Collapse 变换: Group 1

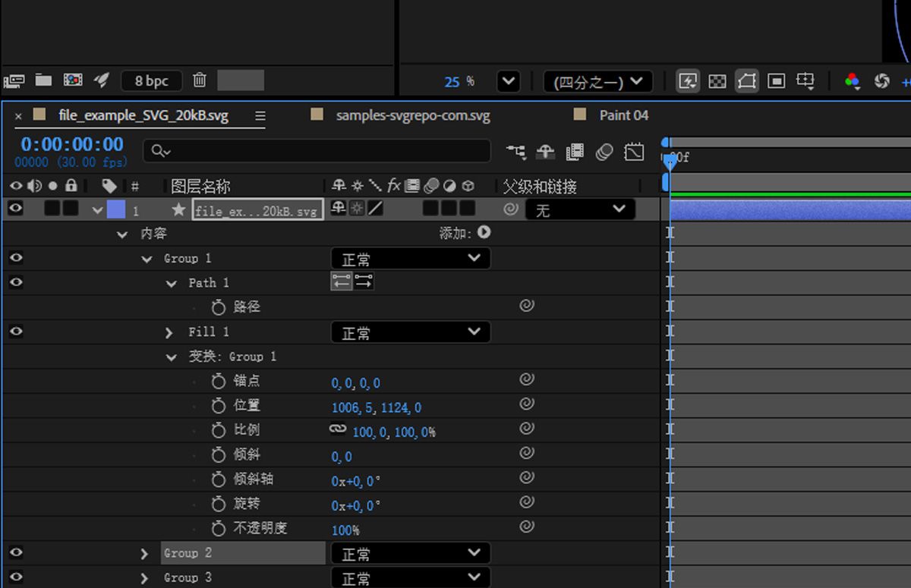[x=172, y=357]
